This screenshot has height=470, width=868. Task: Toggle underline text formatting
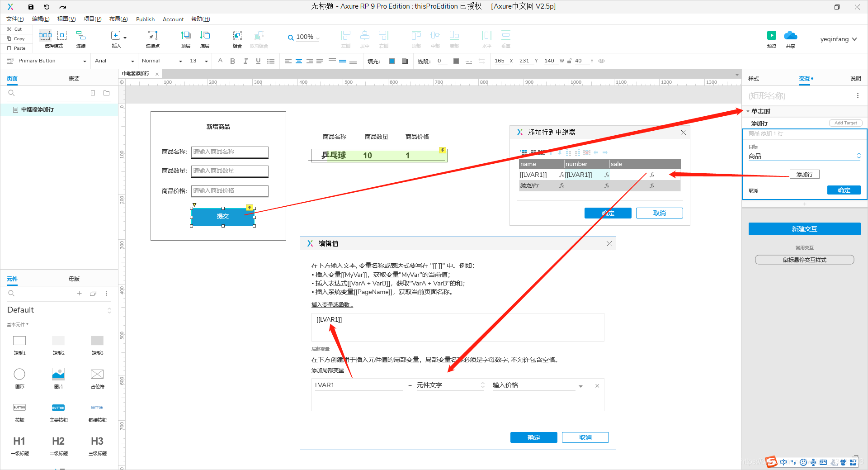(258, 61)
